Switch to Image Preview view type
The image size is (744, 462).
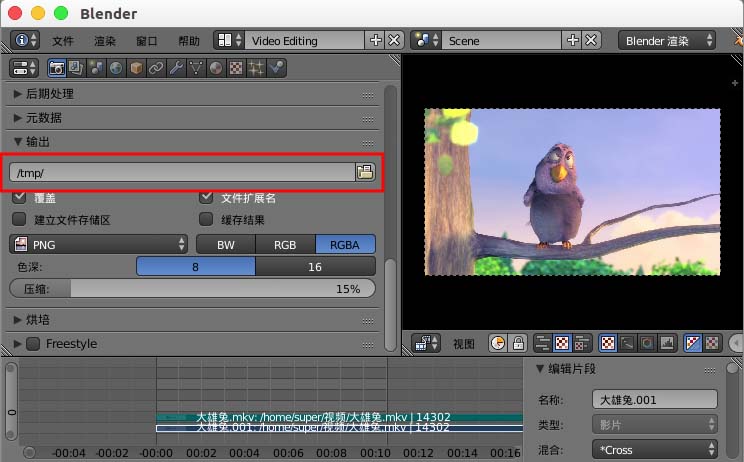[x=562, y=343]
